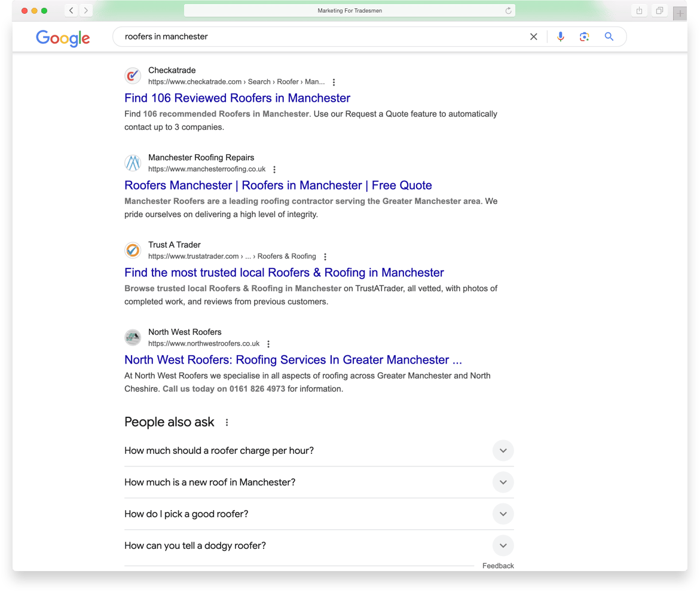Reload the page via the address bar icon
This screenshot has height=592, width=700.
point(508,11)
